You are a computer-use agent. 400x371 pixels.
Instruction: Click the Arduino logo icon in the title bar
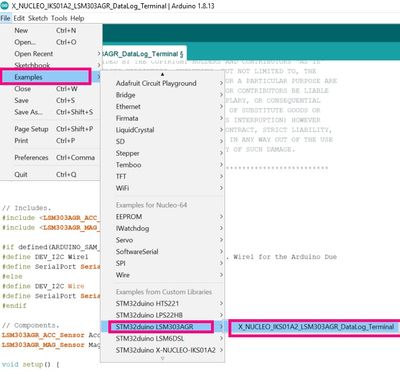click(5, 6)
